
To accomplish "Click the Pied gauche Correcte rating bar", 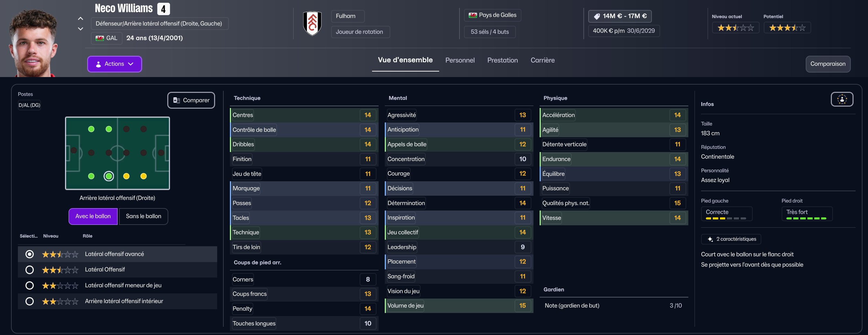I will click(726, 218).
